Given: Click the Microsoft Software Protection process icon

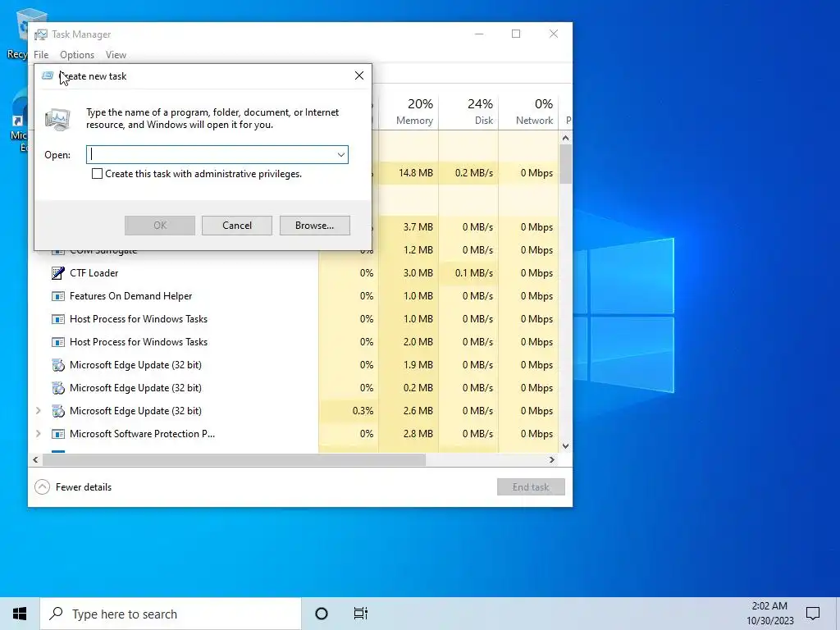Looking at the screenshot, I should click(x=58, y=434).
